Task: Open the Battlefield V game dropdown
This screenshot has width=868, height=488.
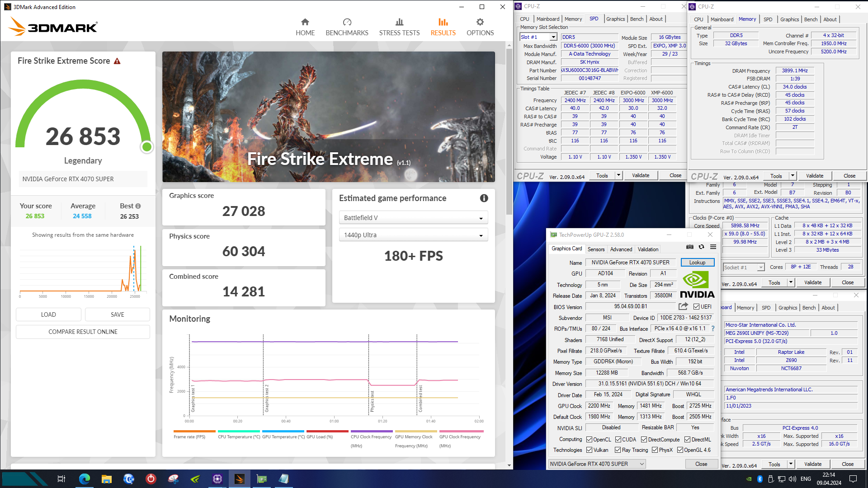Action: click(413, 218)
